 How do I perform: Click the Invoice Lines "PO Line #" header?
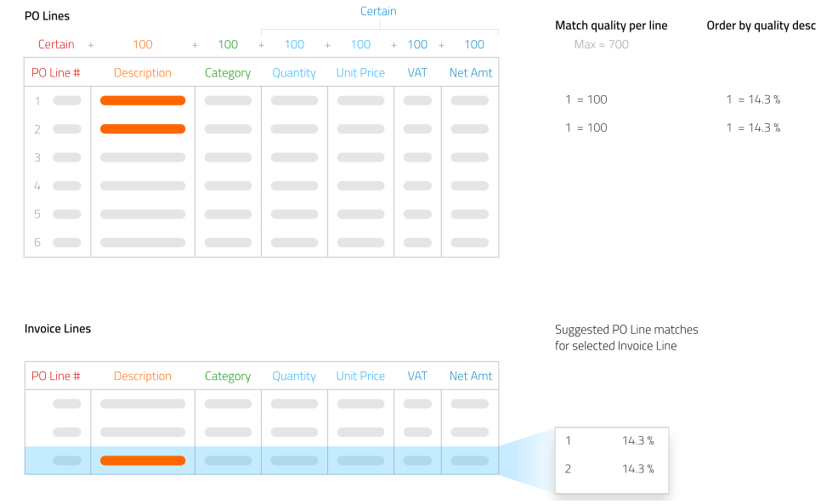tap(56, 376)
